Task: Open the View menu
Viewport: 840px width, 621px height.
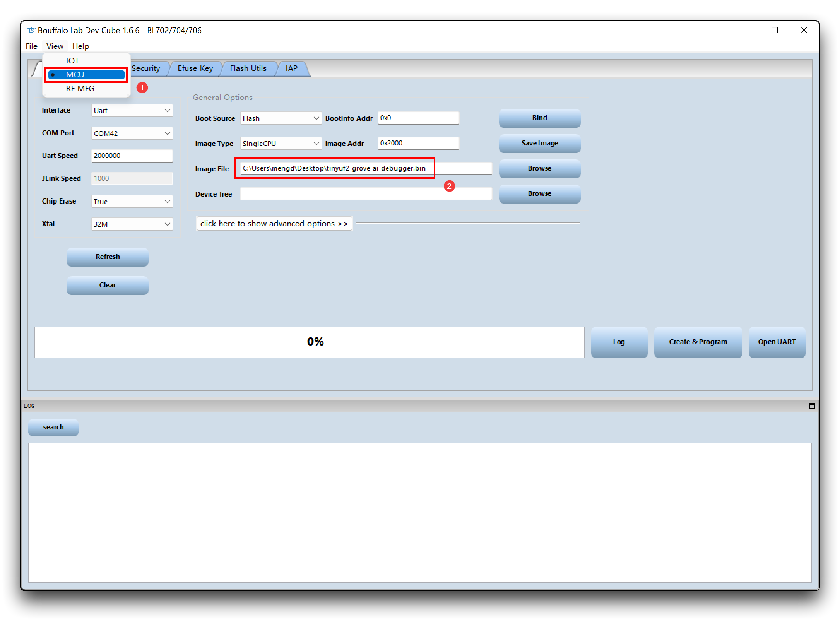Action: coord(55,46)
